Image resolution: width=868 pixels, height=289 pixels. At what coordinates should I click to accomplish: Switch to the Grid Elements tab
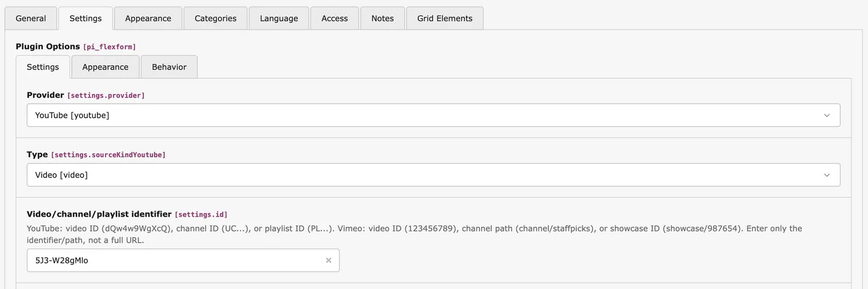click(445, 18)
